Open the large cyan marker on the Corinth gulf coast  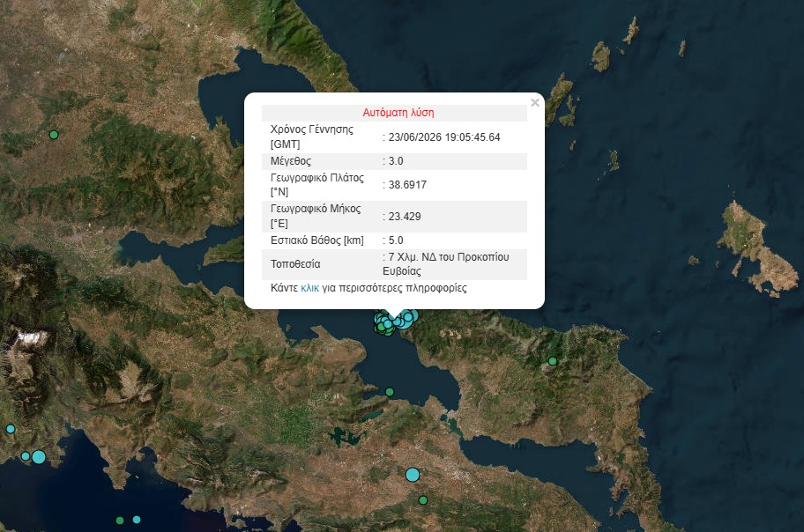pos(39,456)
